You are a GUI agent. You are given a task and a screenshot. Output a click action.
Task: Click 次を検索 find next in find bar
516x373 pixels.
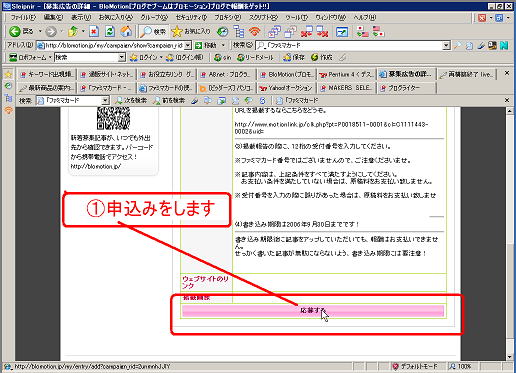pyautogui.click(x=131, y=100)
